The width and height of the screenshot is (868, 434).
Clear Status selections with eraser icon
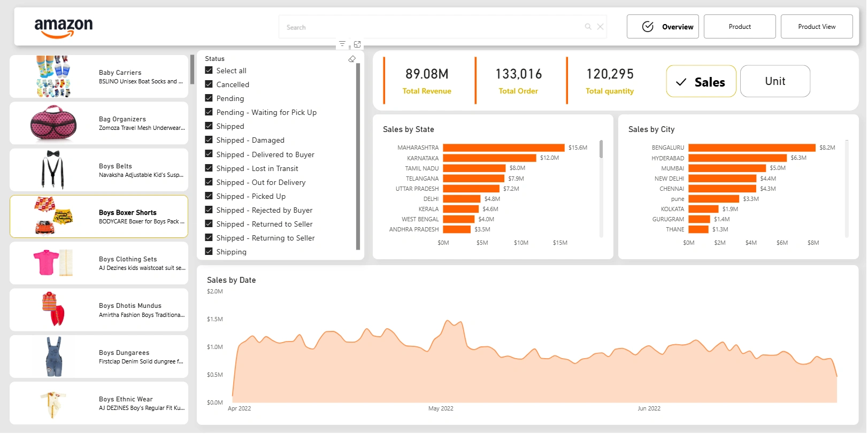[x=352, y=59]
